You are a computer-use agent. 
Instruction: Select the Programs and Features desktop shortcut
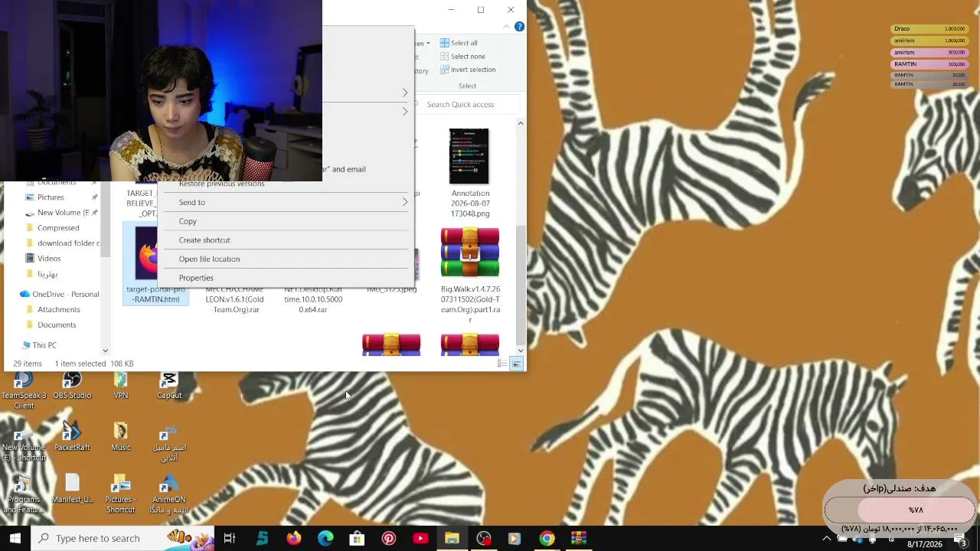[x=24, y=495]
